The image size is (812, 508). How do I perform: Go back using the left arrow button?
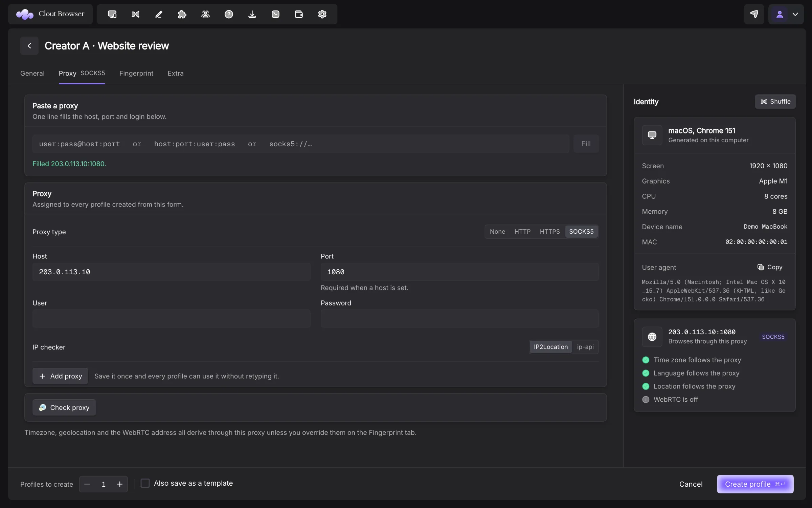coord(29,46)
